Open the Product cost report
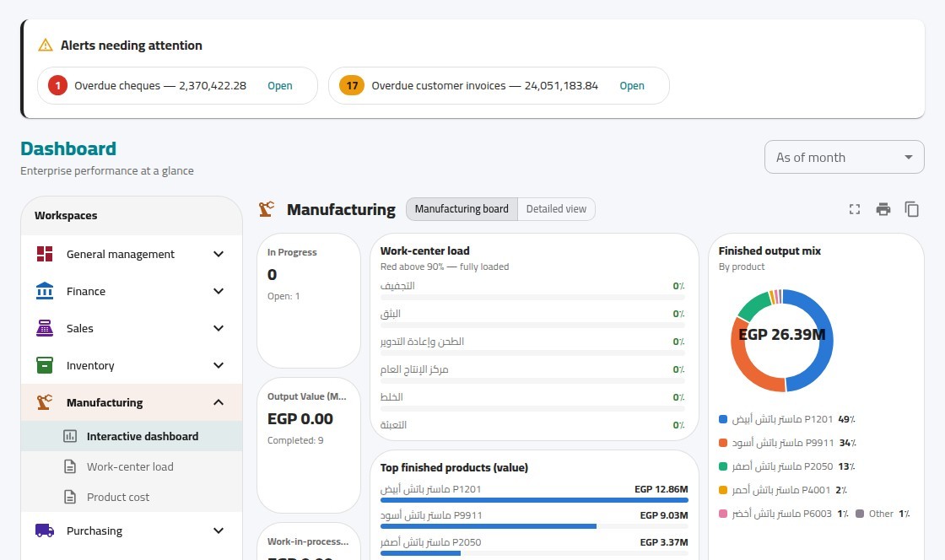This screenshot has height=560, width=945. [132, 497]
